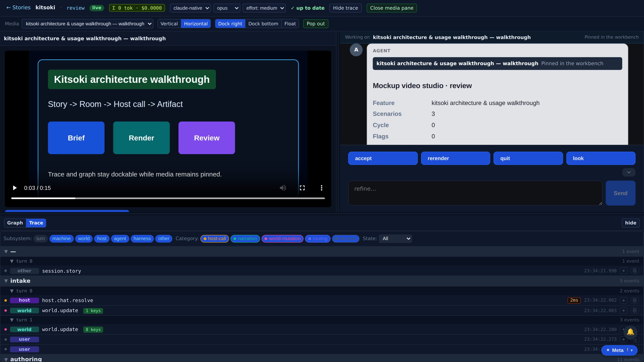Go back via the Stories arrow link
The height and width of the screenshot is (362, 644).
18,8
